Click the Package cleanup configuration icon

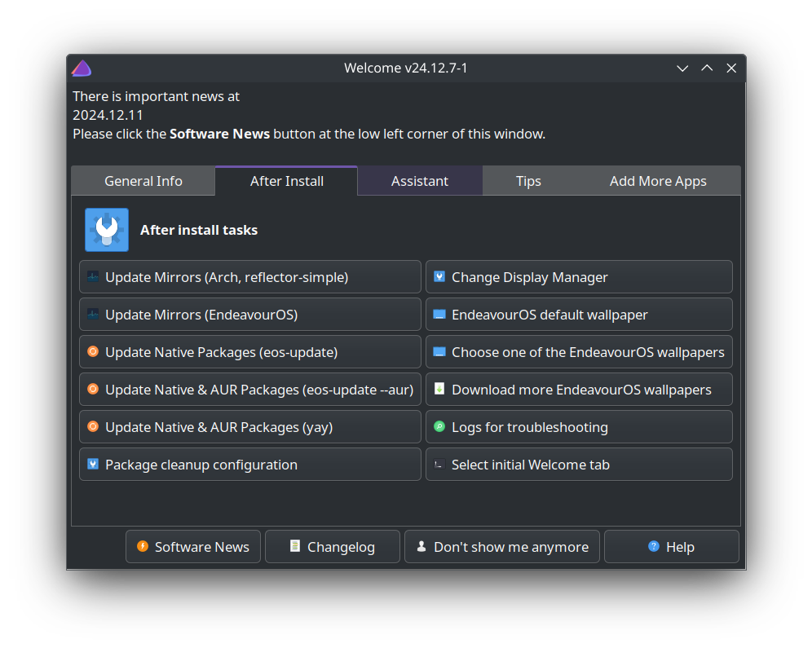[93, 465]
